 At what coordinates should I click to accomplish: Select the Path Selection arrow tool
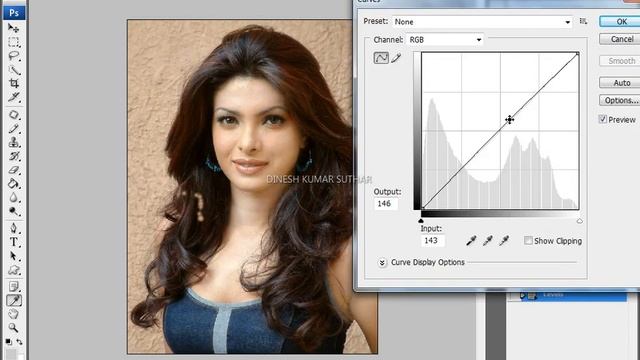[13, 256]
